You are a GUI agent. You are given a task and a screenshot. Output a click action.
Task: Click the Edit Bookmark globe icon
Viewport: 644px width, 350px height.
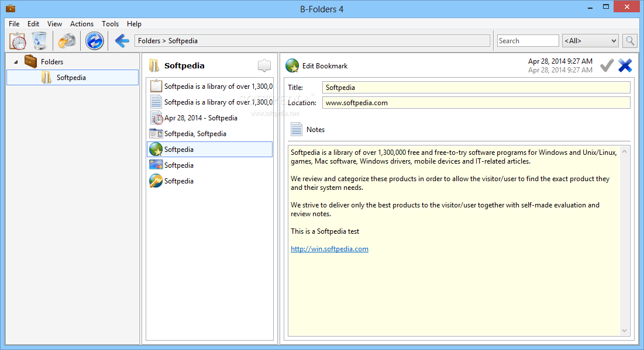[x=292, y=65]
